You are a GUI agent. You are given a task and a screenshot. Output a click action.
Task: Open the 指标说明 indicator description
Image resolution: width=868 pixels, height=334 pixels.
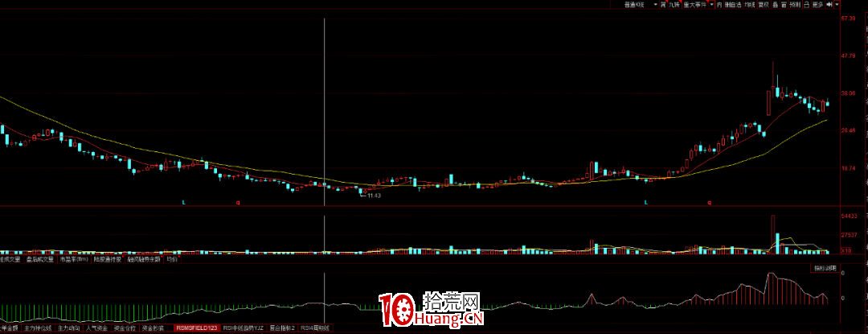825,268
